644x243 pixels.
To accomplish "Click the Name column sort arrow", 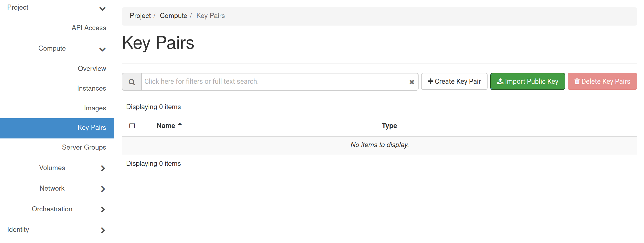I will tap(180, 124).
